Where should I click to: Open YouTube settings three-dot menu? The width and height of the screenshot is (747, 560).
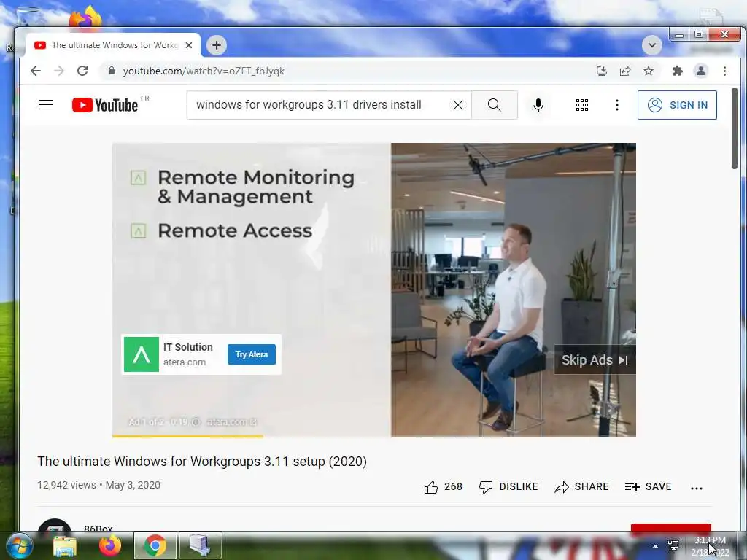click(x=617, y=105)
